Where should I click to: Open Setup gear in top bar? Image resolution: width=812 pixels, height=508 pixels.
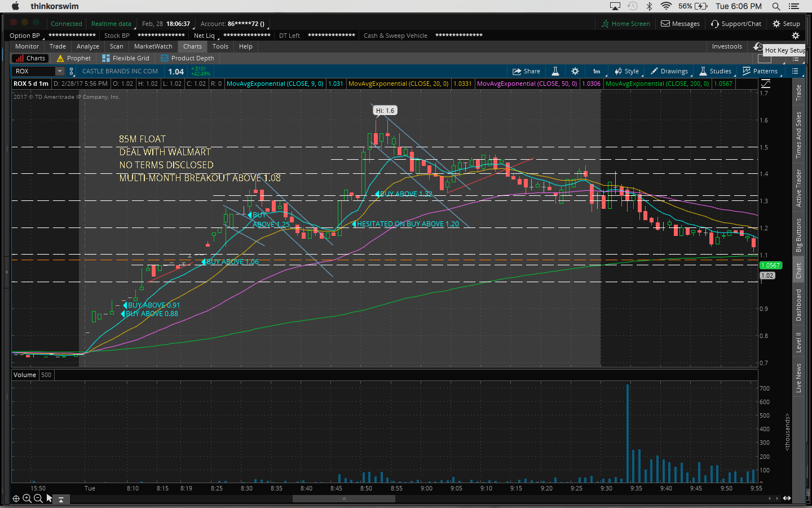786,24
